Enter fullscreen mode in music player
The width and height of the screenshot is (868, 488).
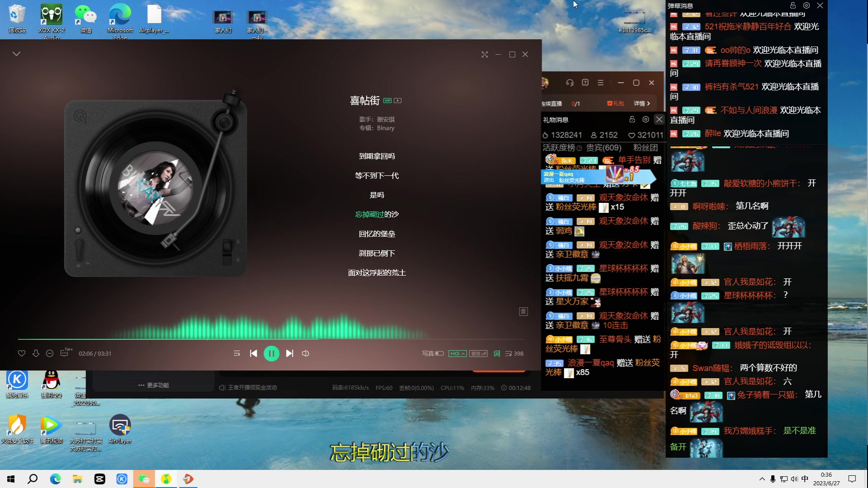tap(485, 54)
